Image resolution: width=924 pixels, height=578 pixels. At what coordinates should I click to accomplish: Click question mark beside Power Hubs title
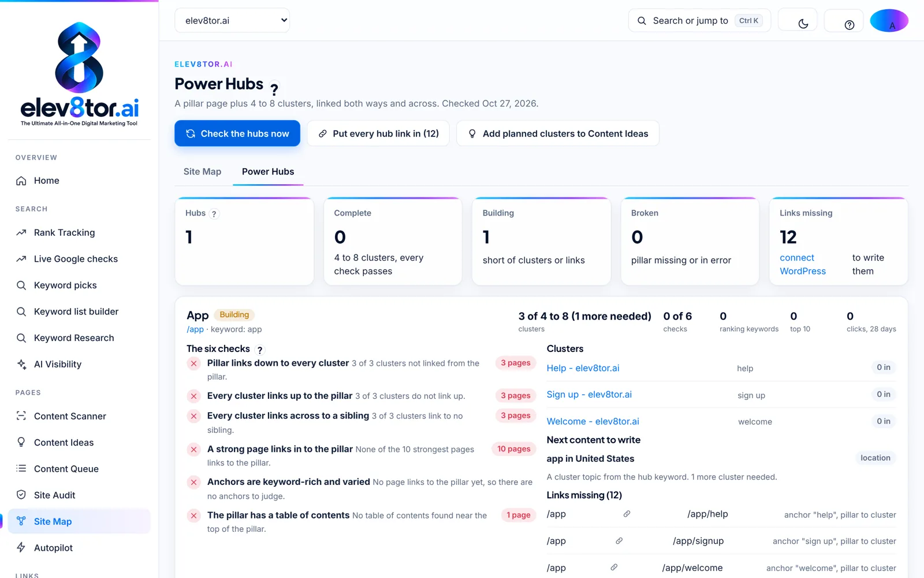tap(274, 89)
